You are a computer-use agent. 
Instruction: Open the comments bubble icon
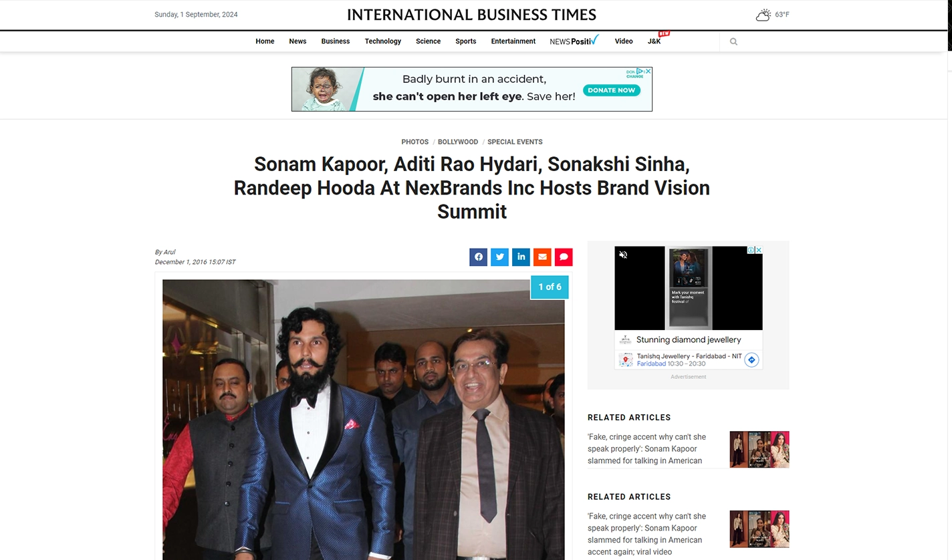[x=564, y=257]
